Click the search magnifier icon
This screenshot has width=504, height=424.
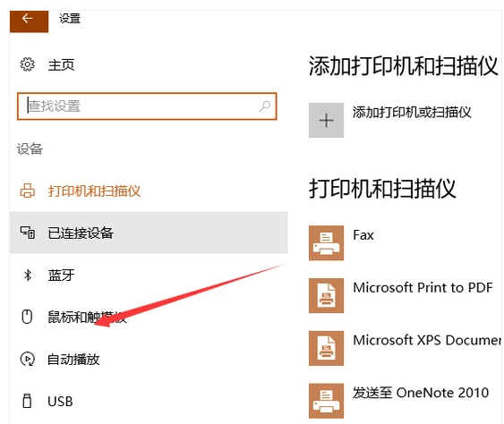coord(265,106)
